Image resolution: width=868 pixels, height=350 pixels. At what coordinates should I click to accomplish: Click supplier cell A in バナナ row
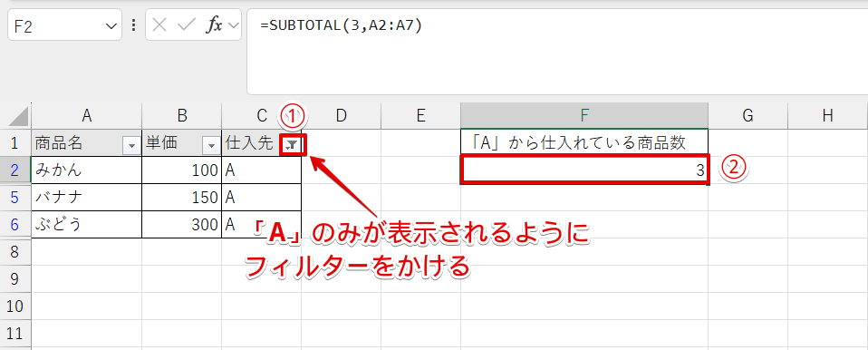coord(261,197)
